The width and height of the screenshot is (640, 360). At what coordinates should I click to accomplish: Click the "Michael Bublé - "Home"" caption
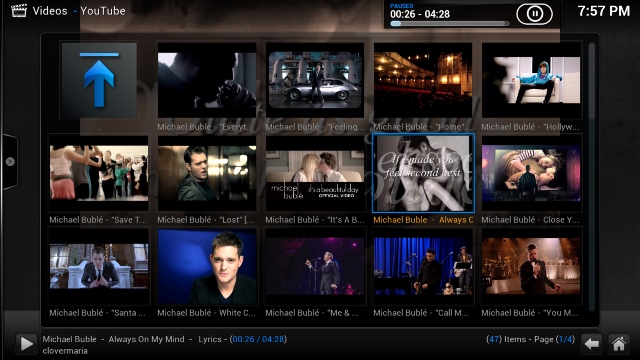(x=422, y=127)
